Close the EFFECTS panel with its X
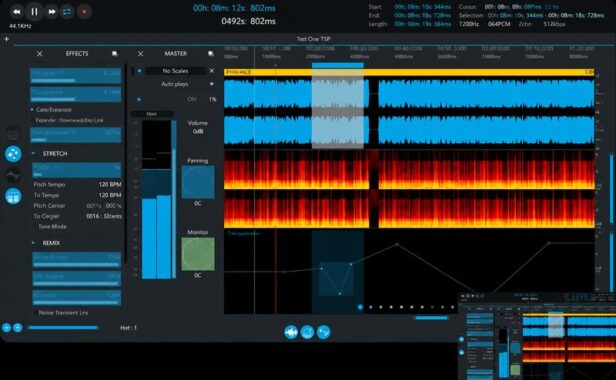 (40, 53)
